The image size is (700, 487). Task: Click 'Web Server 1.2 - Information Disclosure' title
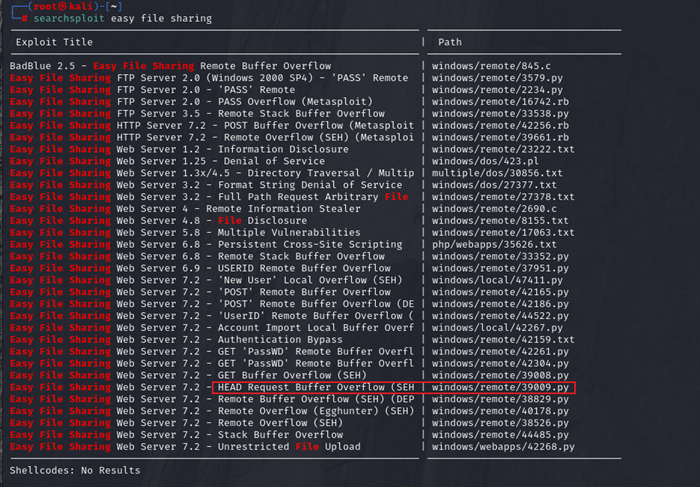[x=233, y=150]
